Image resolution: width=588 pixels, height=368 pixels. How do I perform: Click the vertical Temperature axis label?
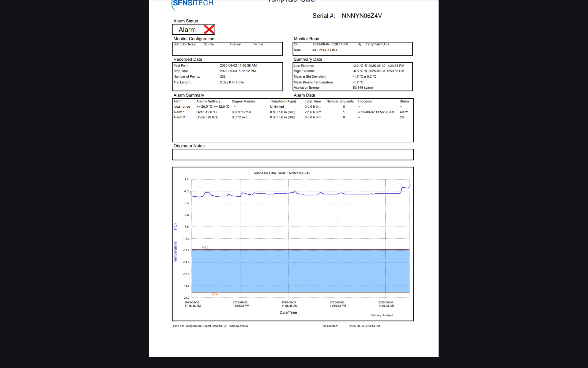(x=175, y=252)
